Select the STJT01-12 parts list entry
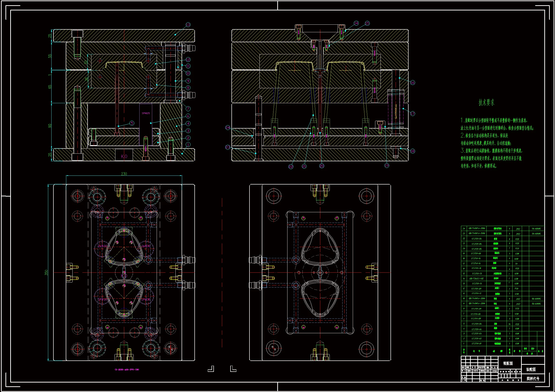This screenshot has width=555, height=392. coord(476,293)
